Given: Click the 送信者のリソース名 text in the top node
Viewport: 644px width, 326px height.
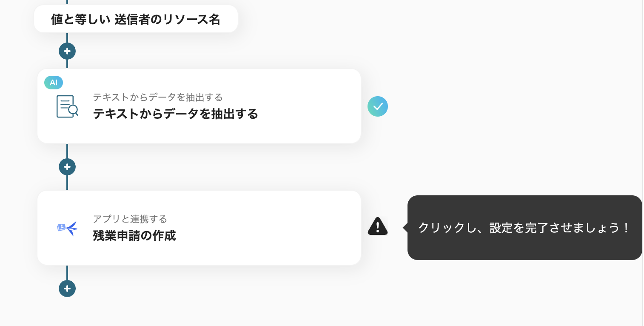Looking at the screenshot, I should coord(167,20).
